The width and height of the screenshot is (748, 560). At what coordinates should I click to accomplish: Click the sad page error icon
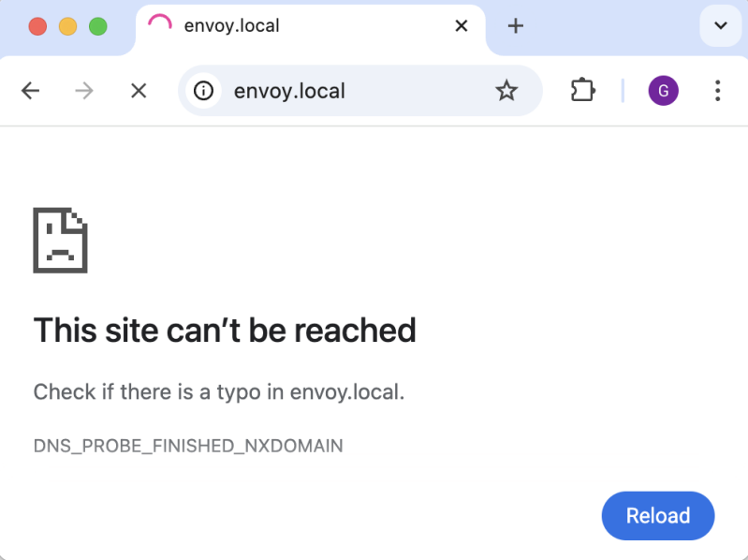[x=60, y=240]
